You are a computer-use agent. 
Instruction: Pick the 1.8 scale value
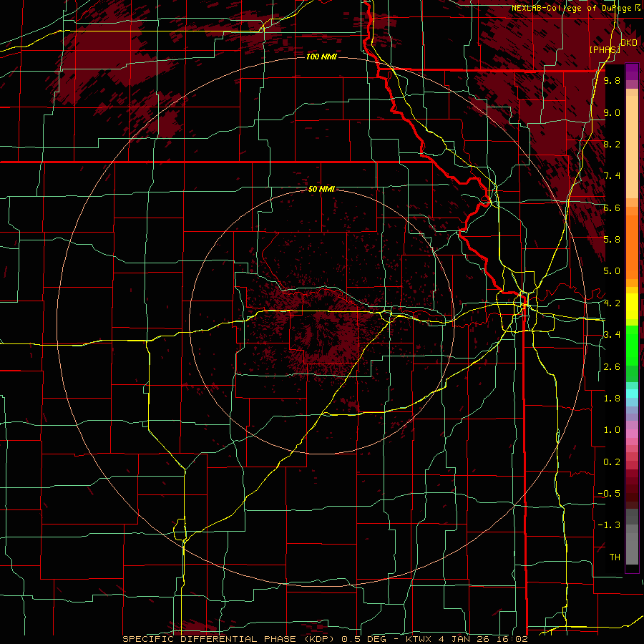click(612, 399)
